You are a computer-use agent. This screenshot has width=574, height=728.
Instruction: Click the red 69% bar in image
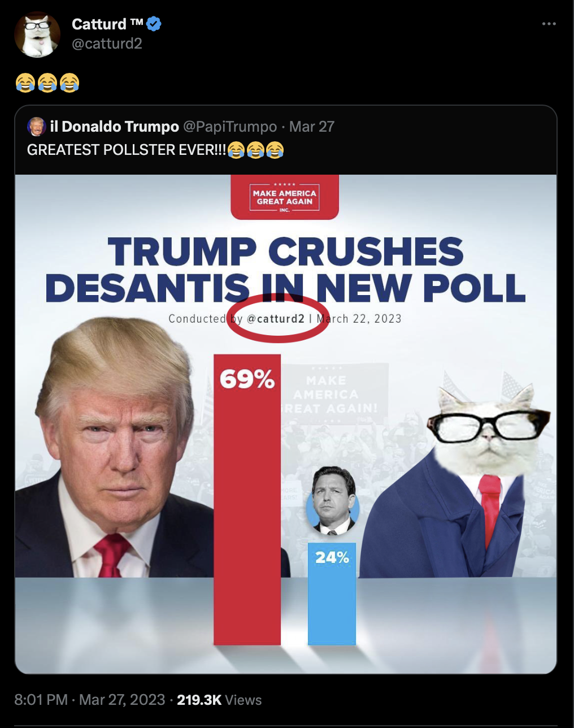247,500
